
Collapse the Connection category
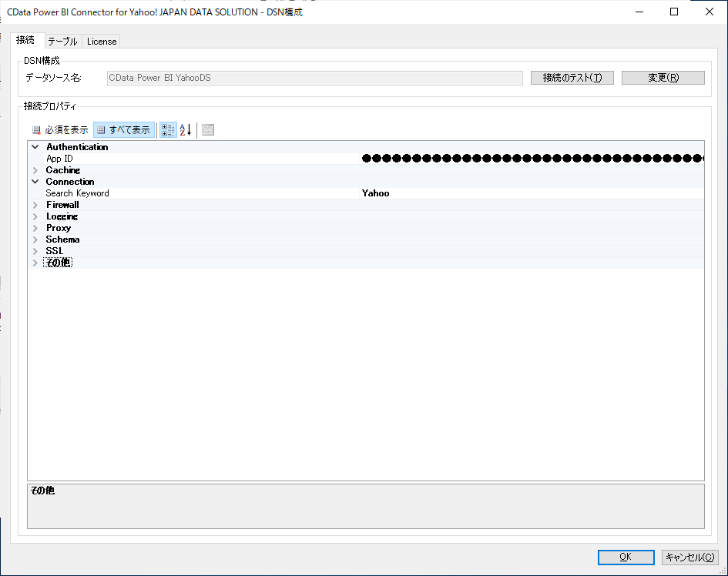[35, 182]
